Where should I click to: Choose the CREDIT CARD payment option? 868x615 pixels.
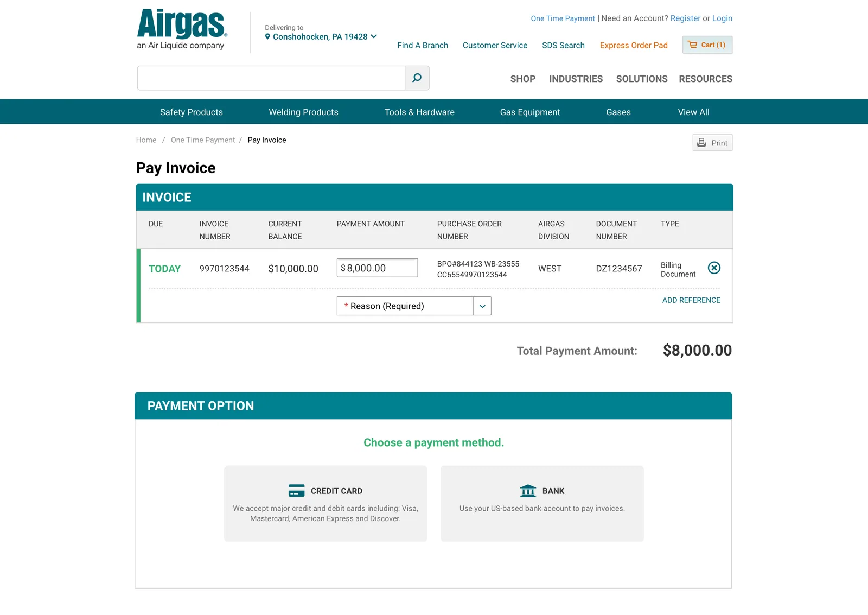click(x=325, y=503)
